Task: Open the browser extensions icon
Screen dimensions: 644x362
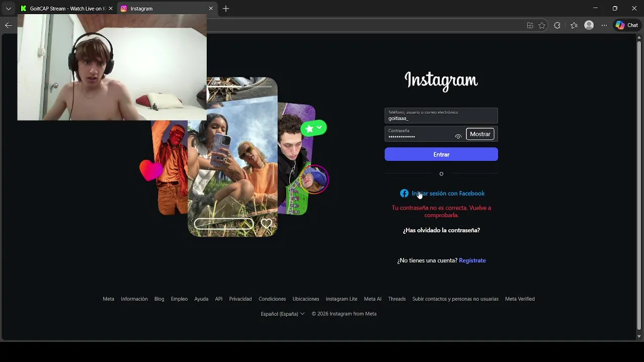Action: coord(557,25)
